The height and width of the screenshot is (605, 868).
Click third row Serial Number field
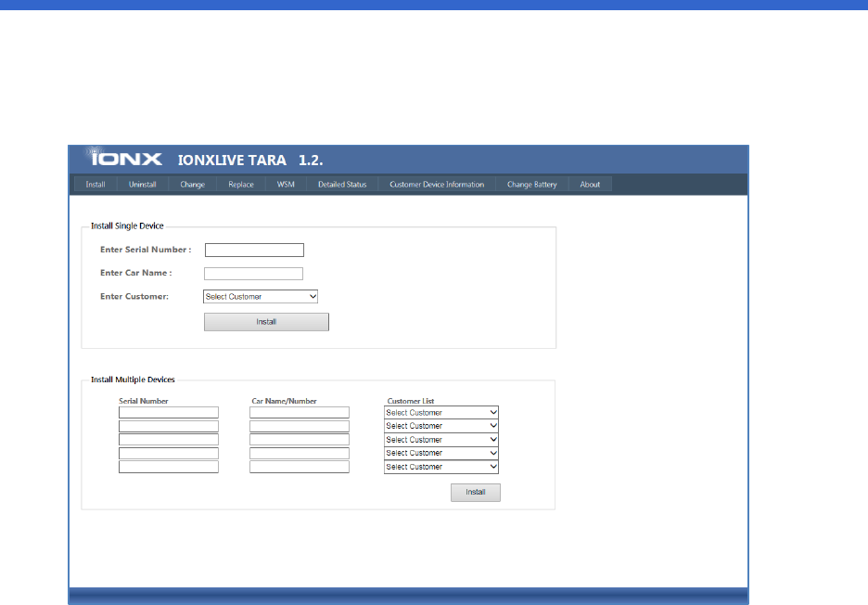coord(168,440)
